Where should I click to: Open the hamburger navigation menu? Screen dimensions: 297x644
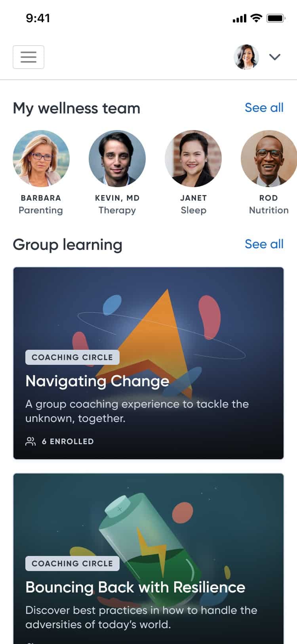tap(29, 57)
